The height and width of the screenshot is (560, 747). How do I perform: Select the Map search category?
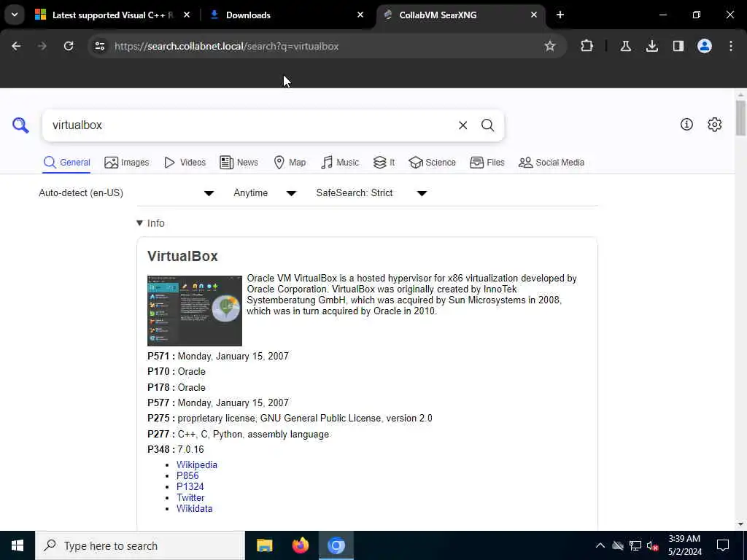coord(290,163)
